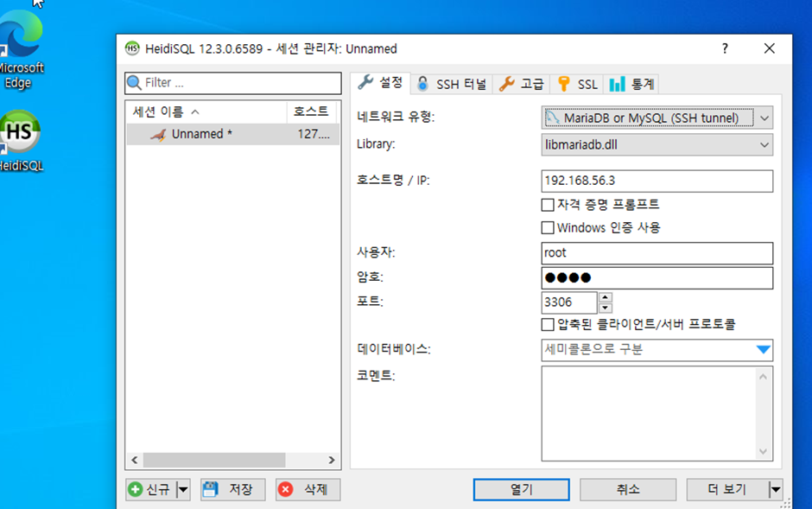The width and height of the screenshot is (812, 509).
Task: Show the 통계 tab
Action: click(631, 85)
